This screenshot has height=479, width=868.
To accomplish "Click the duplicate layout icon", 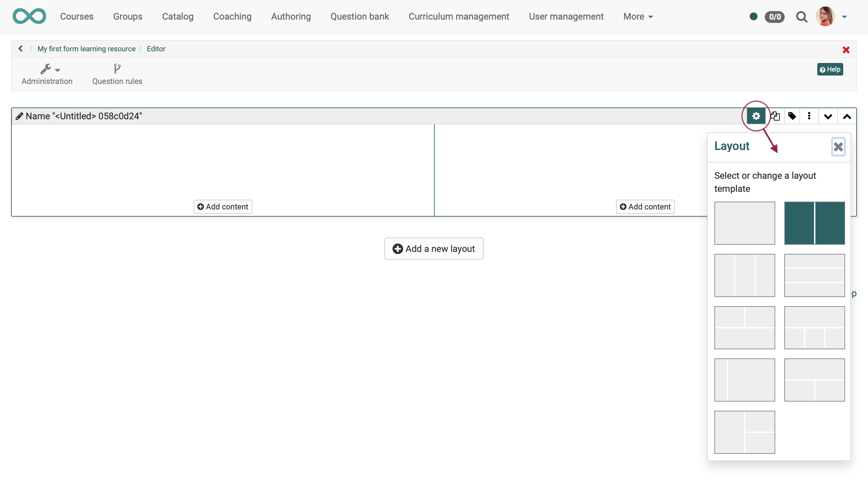I will (x=775, y=116).
